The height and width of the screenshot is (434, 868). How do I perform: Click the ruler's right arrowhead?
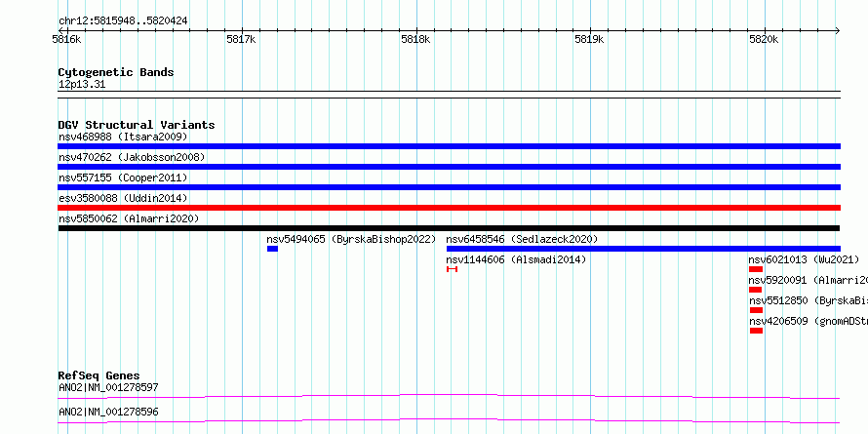[838, 31]
